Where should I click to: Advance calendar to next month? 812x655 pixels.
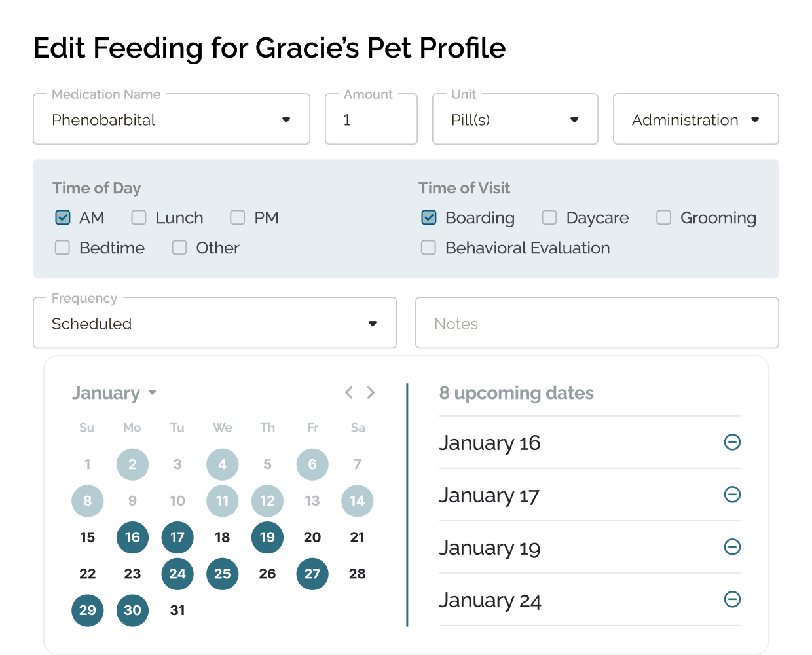[371, 392]
